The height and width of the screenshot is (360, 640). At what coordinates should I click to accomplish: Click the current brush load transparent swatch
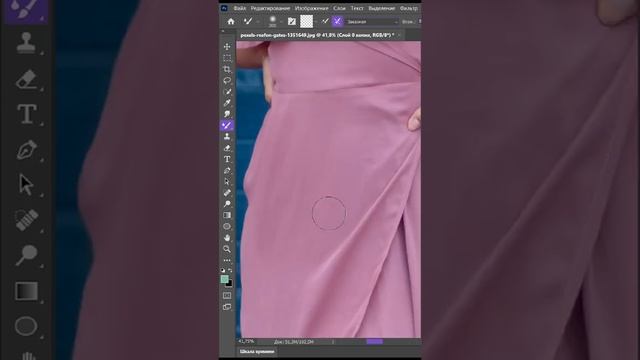307,21
